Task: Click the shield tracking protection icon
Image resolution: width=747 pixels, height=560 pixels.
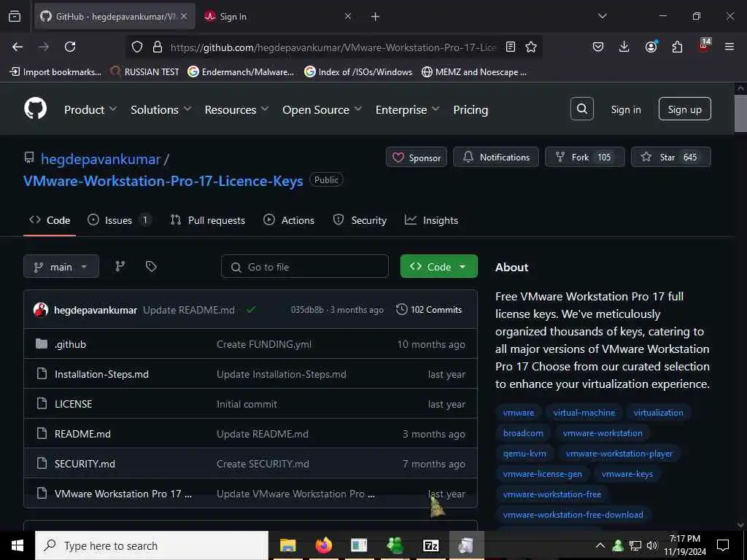Action: tap(137, 47)
